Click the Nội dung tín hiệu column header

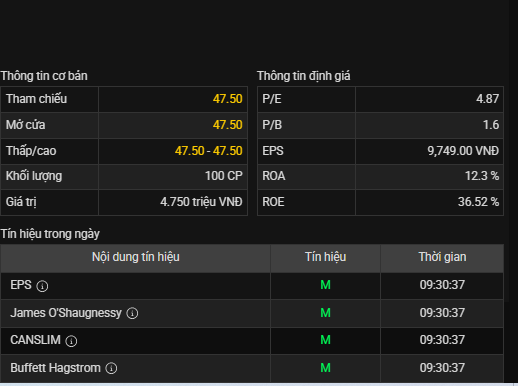[136, 257]
